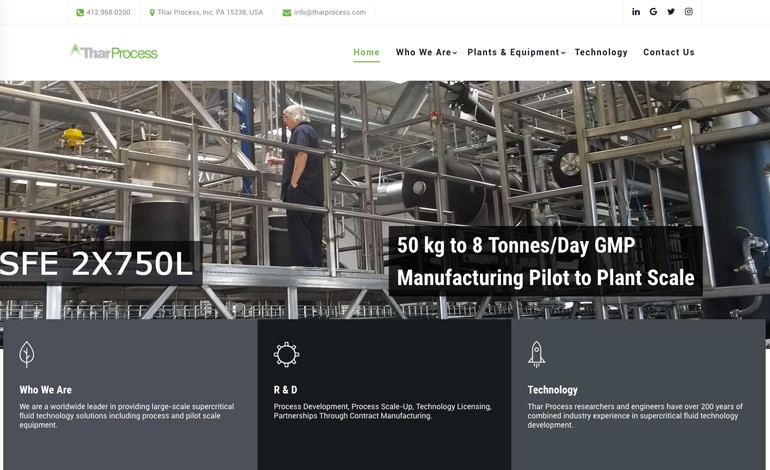Click the Who We Are card heading
770x470 pixels.
[46, 390]
